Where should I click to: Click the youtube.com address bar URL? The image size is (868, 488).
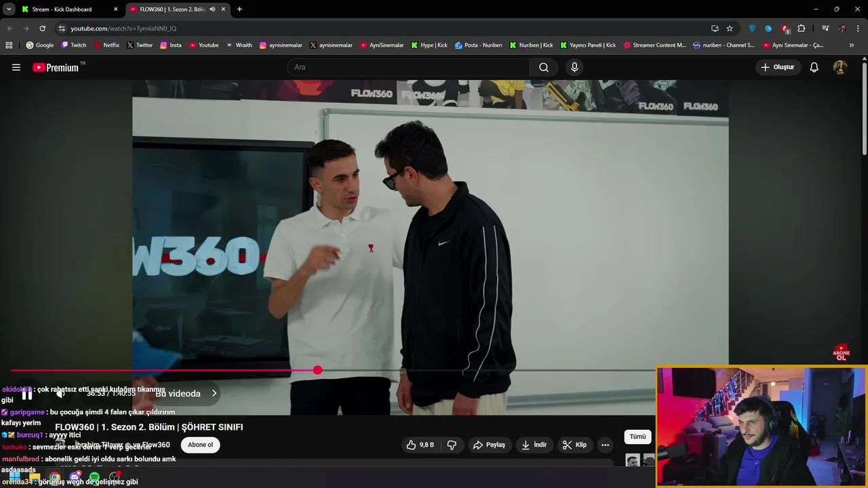click(123, 28)
